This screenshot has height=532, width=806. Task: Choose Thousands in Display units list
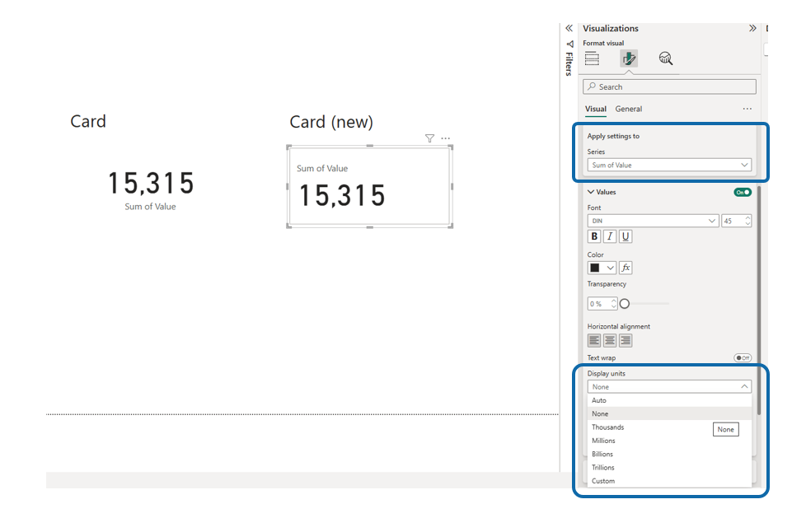[x=607, y=427]
